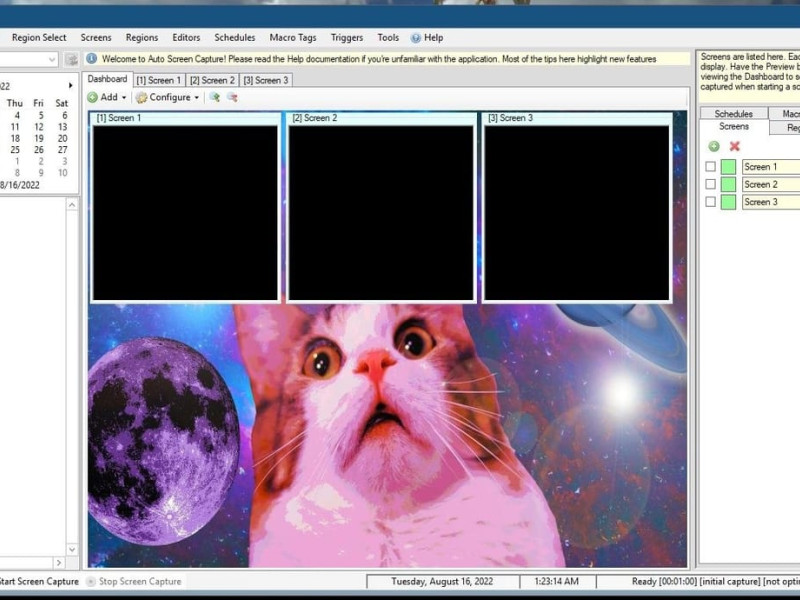Click the Screen 3 name field
Screen dimensions: 800x600
[770, 202]
